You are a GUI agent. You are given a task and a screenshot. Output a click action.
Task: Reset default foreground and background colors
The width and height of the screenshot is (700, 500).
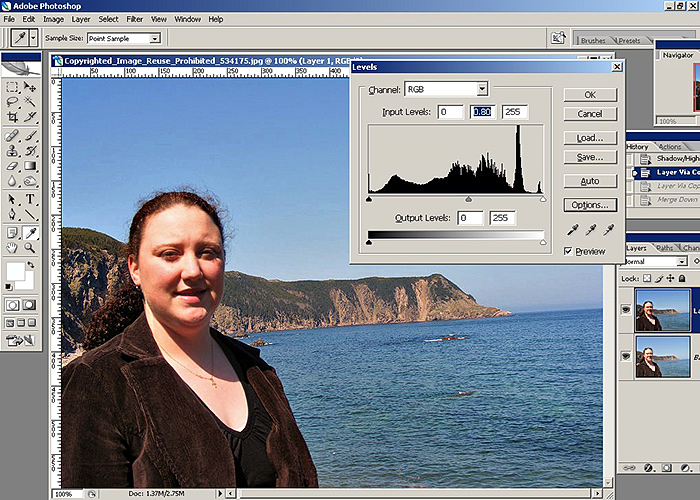coord(8,286)
